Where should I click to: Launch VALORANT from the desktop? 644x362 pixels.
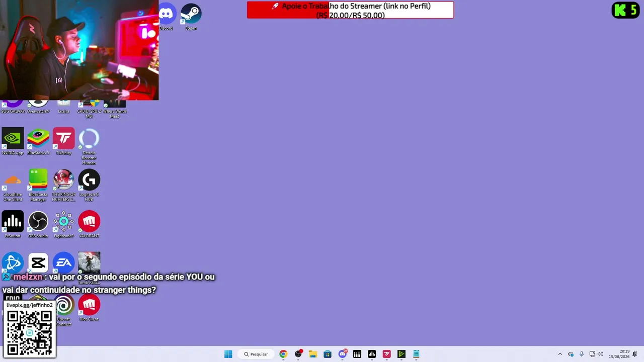click(89, 221)
